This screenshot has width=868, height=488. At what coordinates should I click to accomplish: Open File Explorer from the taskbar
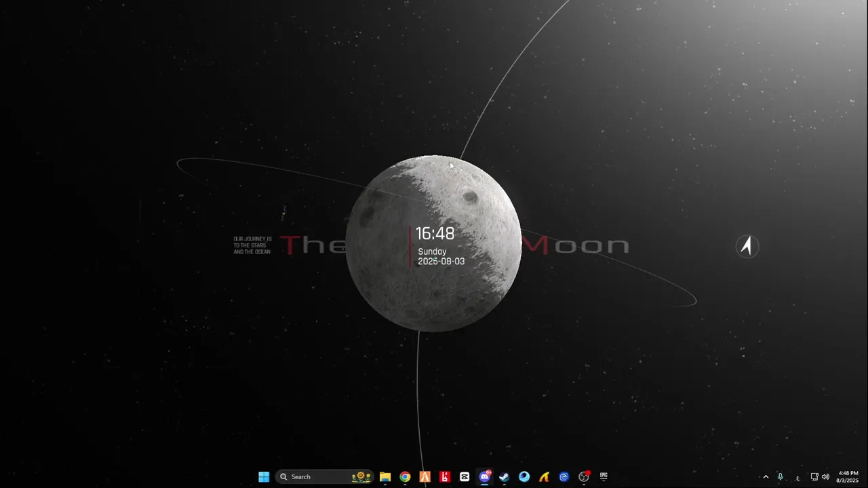(385, 476)
